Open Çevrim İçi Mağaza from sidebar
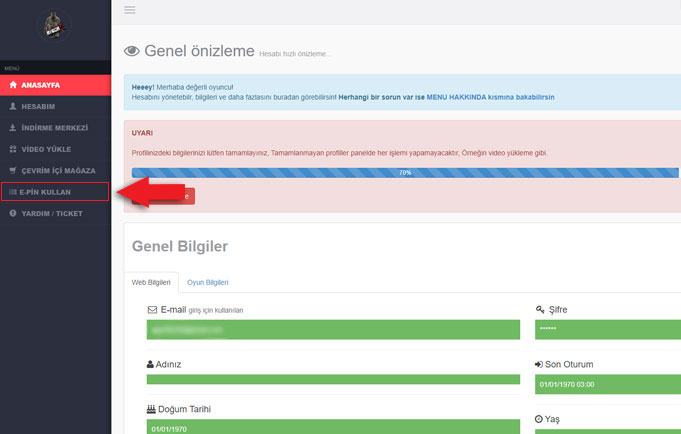 pos(58,170)
